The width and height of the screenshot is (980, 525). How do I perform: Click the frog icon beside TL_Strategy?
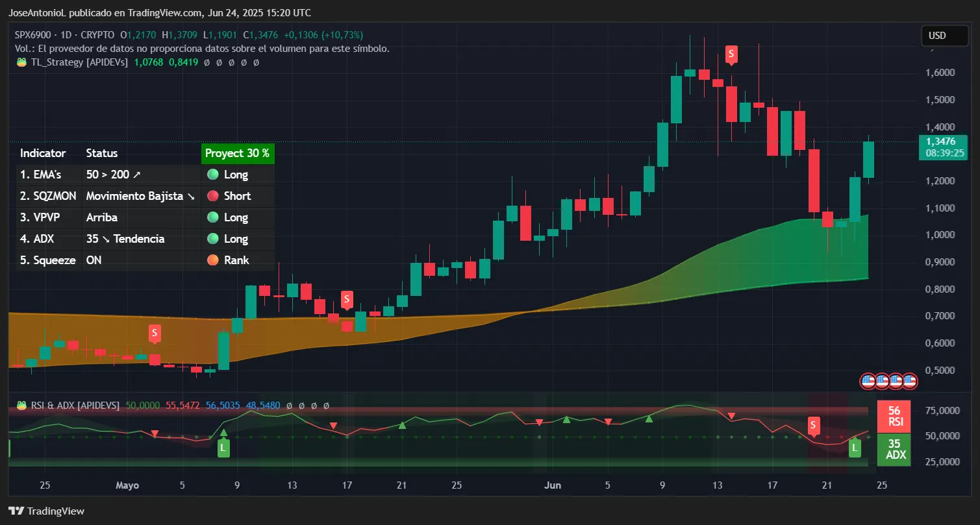21,62
